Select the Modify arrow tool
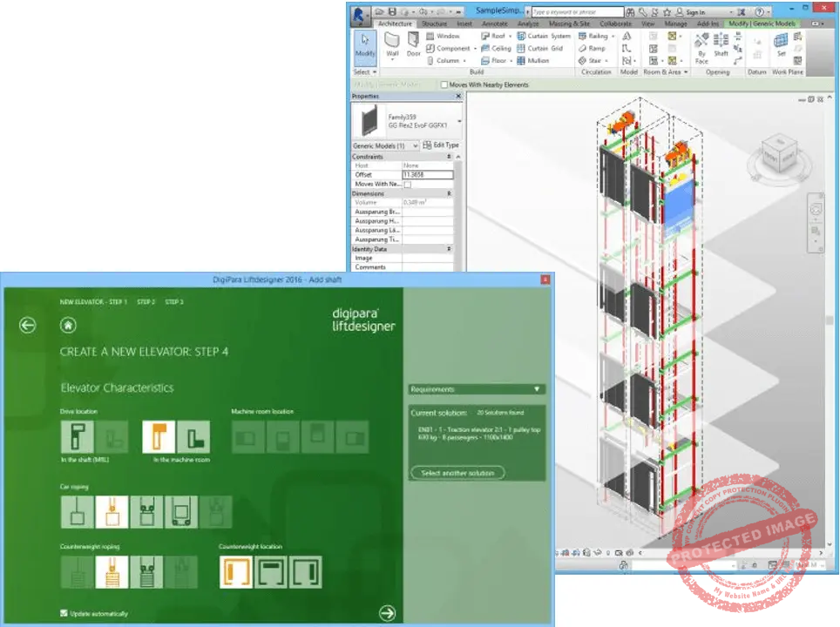 pyautogui.click(x=364, y=44)
